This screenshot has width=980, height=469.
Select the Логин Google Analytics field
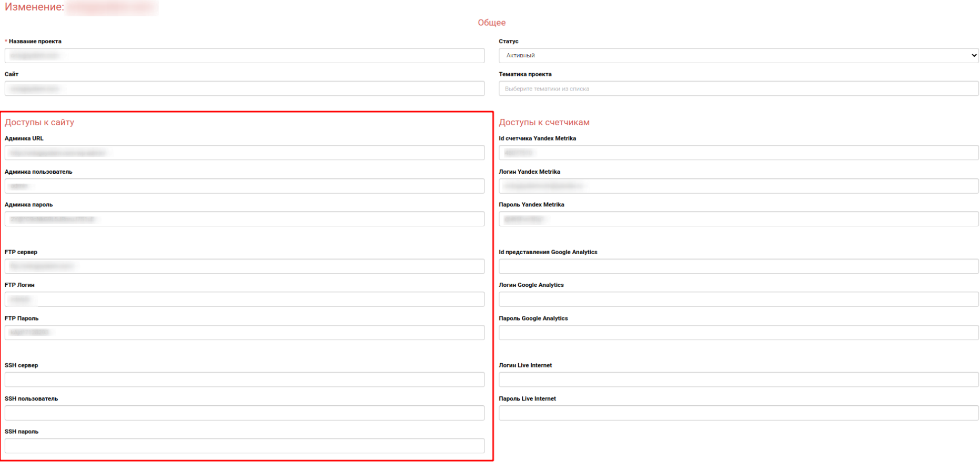click(x=738, y=300)
